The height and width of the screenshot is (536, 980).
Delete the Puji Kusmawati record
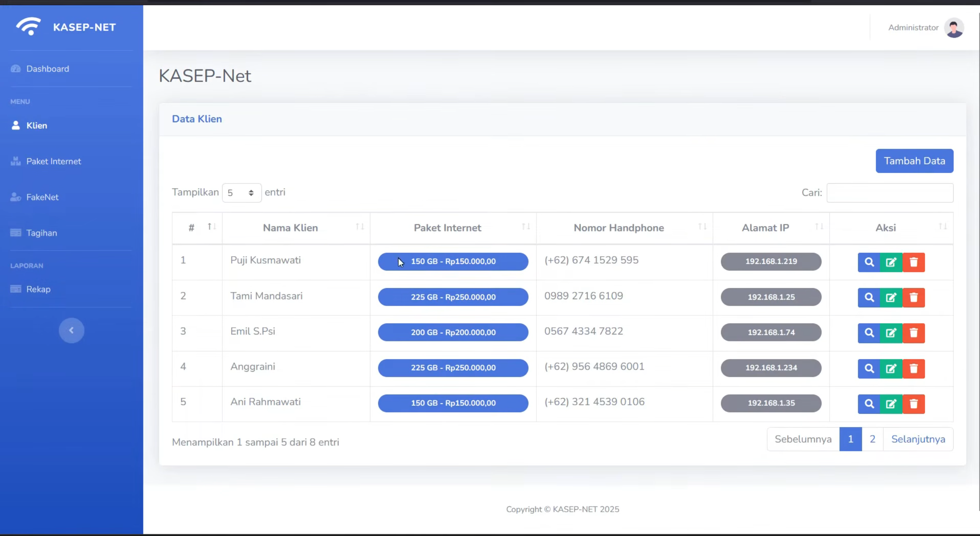[x=914, y=262]
